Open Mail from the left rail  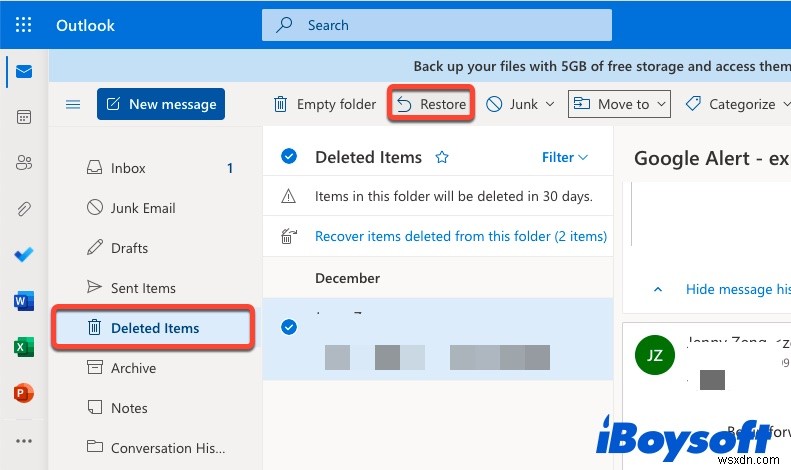[24, 72]
